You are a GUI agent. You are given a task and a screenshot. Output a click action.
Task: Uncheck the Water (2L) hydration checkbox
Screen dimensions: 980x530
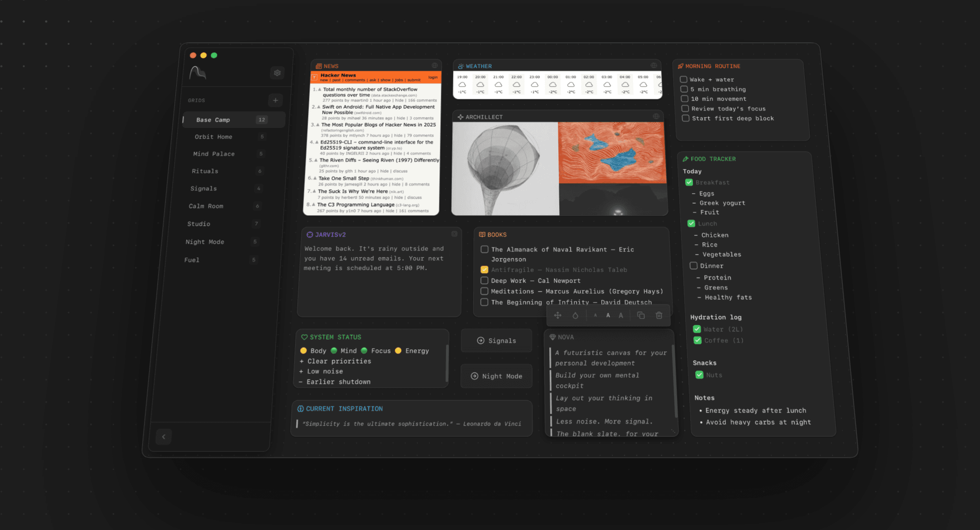[697, 329]
